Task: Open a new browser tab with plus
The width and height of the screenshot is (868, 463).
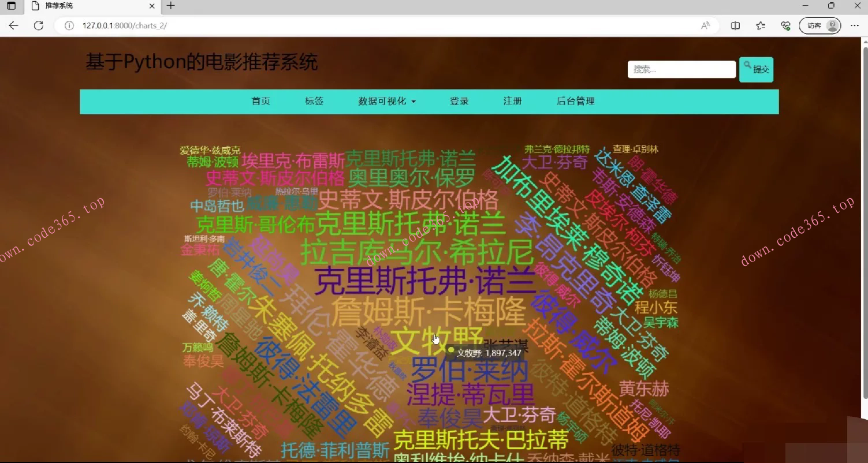Action: [x=170, y=6]
